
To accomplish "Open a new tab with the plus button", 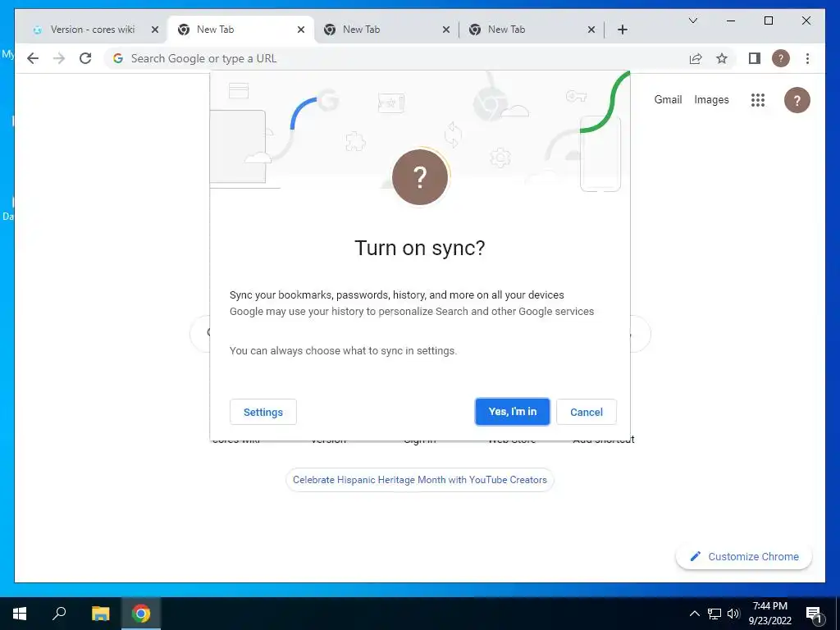I will coord(622,30).
